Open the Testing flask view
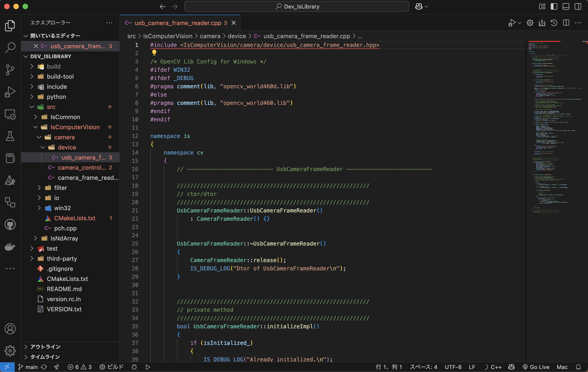588x372 pixels. point(10,136)
